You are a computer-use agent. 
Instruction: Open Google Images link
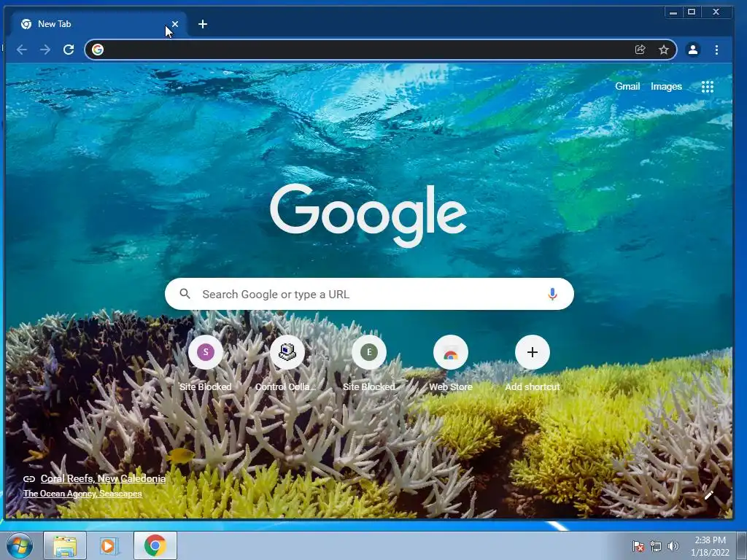click(x=666, y=86)
